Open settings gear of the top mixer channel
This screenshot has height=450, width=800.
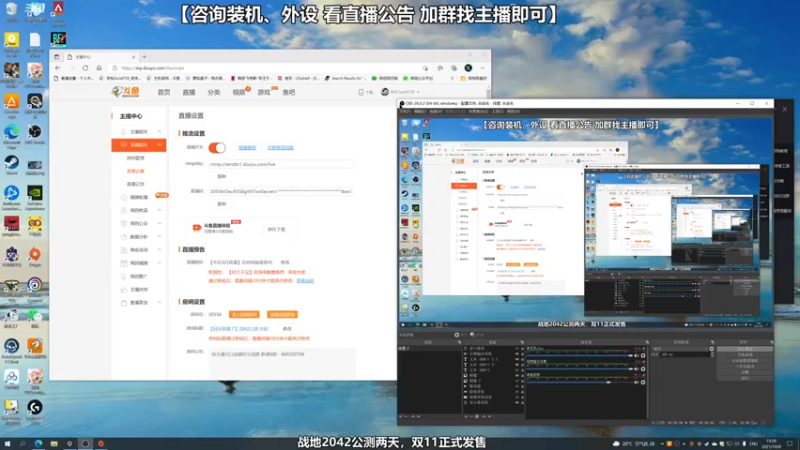click(x=643, y=356)
